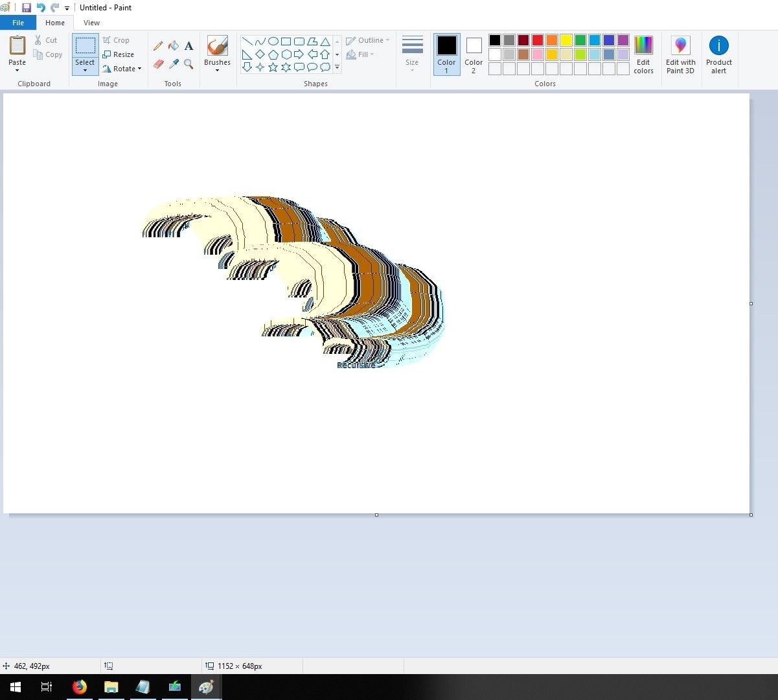Select the Eraser tool
Image resolution: width=778 pixels, height=700 pixels.
click(x=158, y=65)
